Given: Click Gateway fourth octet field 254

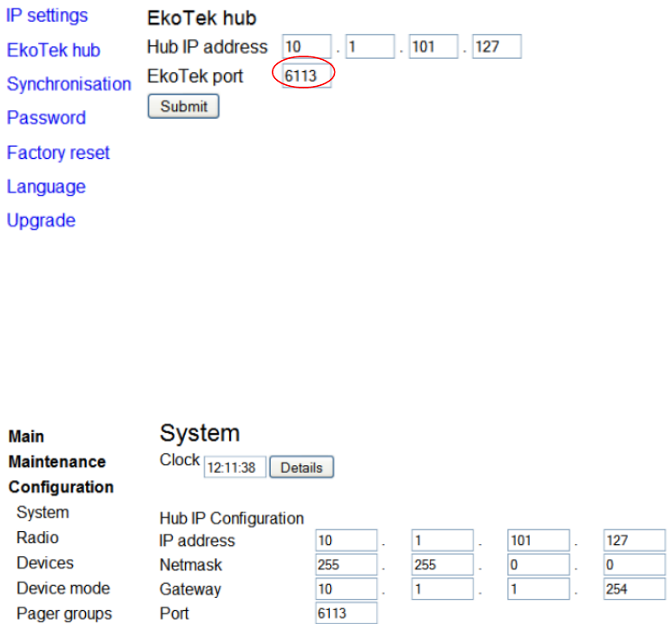Looking at the screenshot, I should (635, 589).
